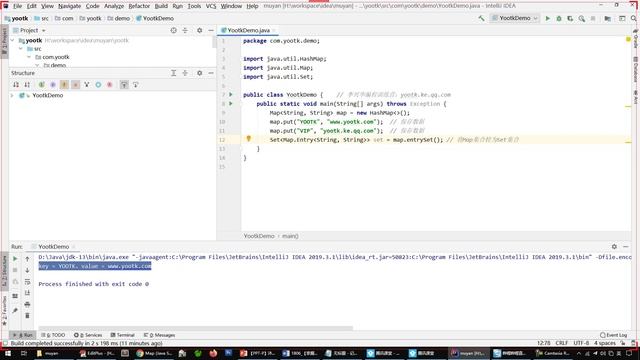Toggle Show Properties in Structure toolbar
Image resolution: width=640 pixels, height=360 pixels.
(x=53, y=84)
